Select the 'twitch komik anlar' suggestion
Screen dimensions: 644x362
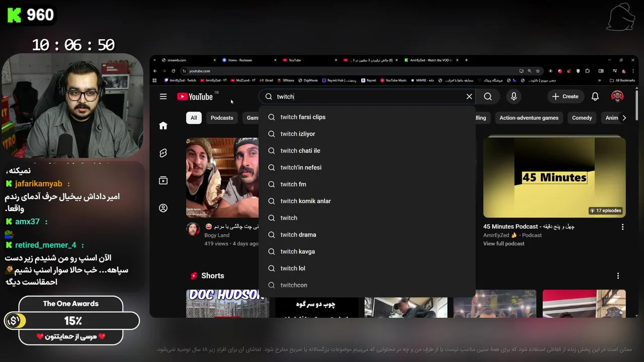click(367, 201)
